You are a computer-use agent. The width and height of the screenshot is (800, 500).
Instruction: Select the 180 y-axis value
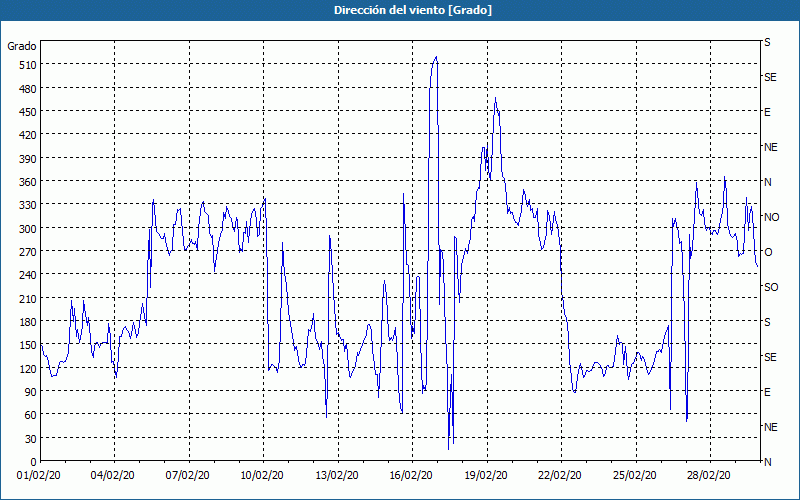[27, 321]
